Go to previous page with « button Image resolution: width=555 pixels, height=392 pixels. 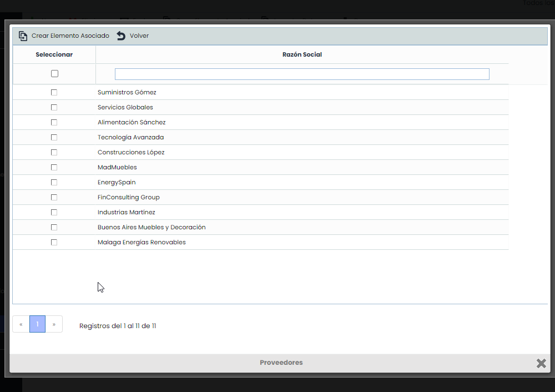[21, 324]
